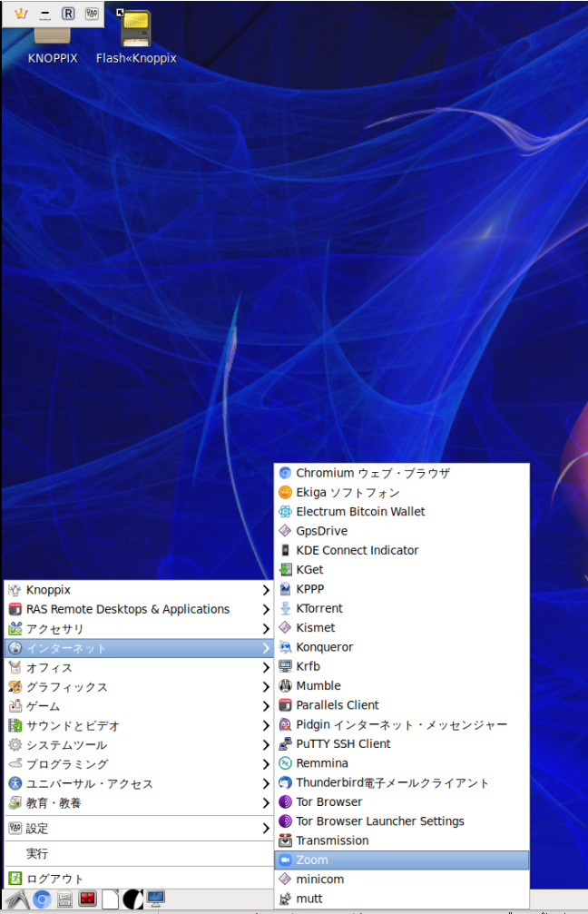Open Tor Browser Launcher Settings
Image resolution: width=588 pixels, height=914 pixels.
pos(401,821)
